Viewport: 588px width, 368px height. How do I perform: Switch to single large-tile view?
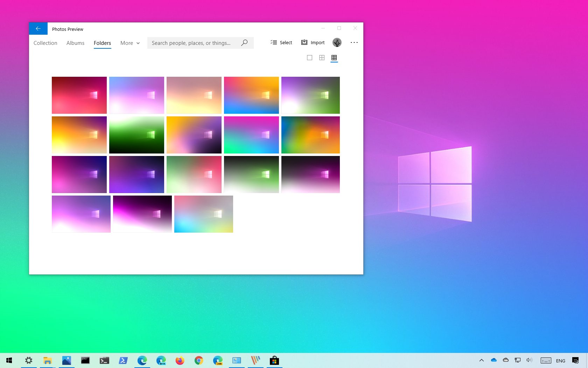pos(309,57)
